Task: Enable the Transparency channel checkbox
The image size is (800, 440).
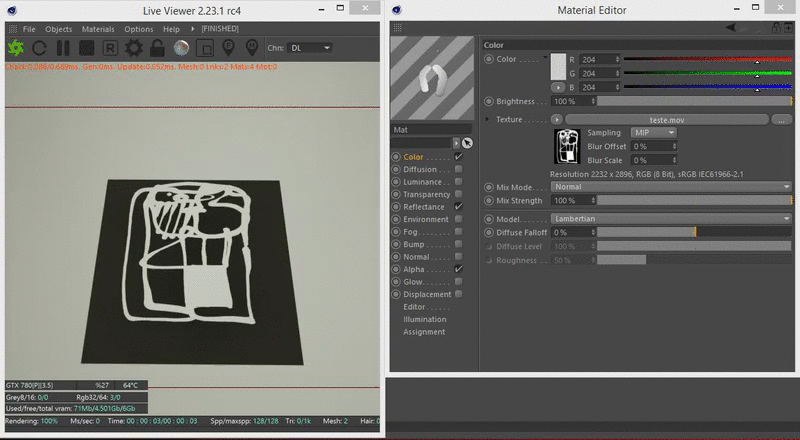Action: pyautogui.click(x=458, y=194)
